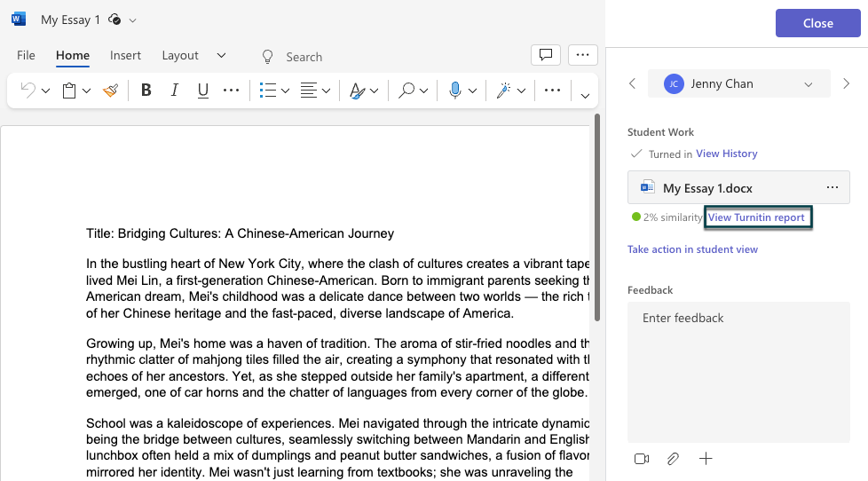This screenshot has width=868, height=481.
Task: Toggle Bold formatting
Action: pos(146,90)
